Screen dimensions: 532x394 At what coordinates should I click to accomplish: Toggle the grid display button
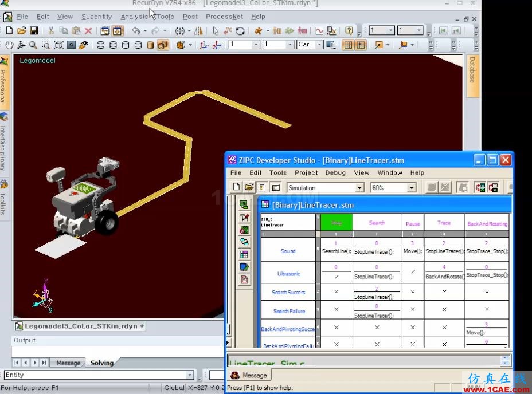(x=348, y=45)
